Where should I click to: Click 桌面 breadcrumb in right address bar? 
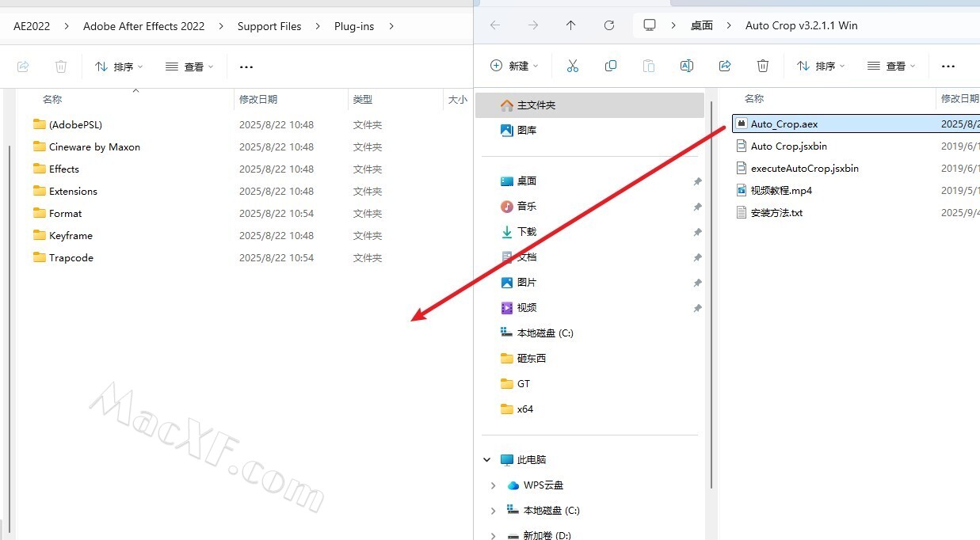tap(702, 25)
